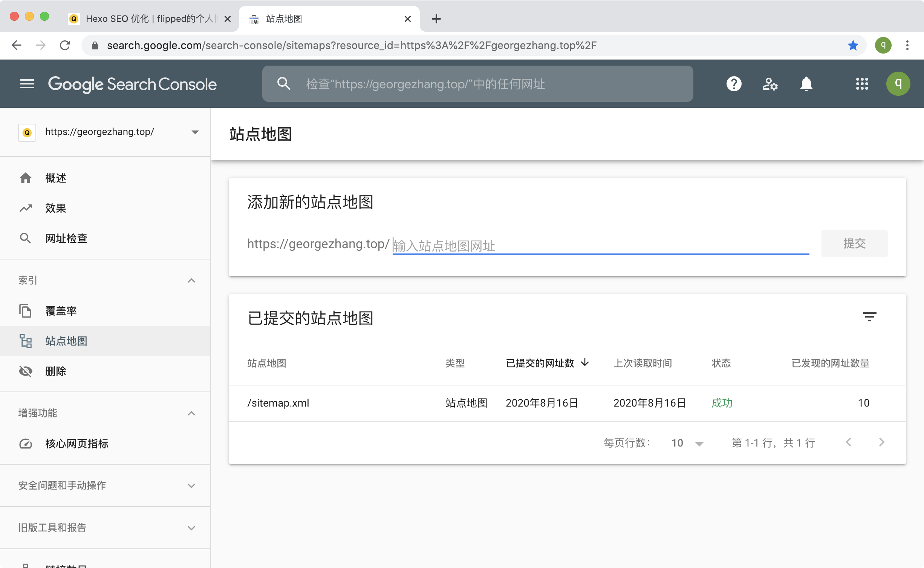
Task: Expand the 安全问题和手动操作 section
Action: [191, 486]
